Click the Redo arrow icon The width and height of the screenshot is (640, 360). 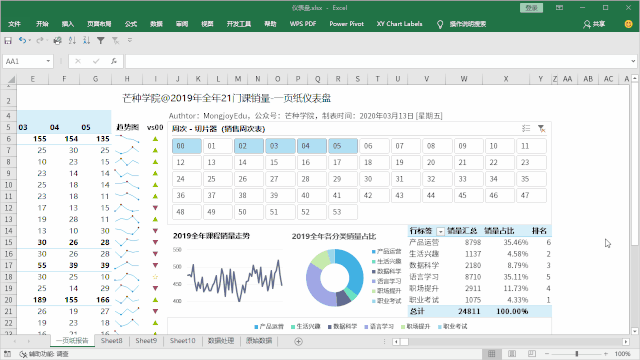tap(40, 40)
